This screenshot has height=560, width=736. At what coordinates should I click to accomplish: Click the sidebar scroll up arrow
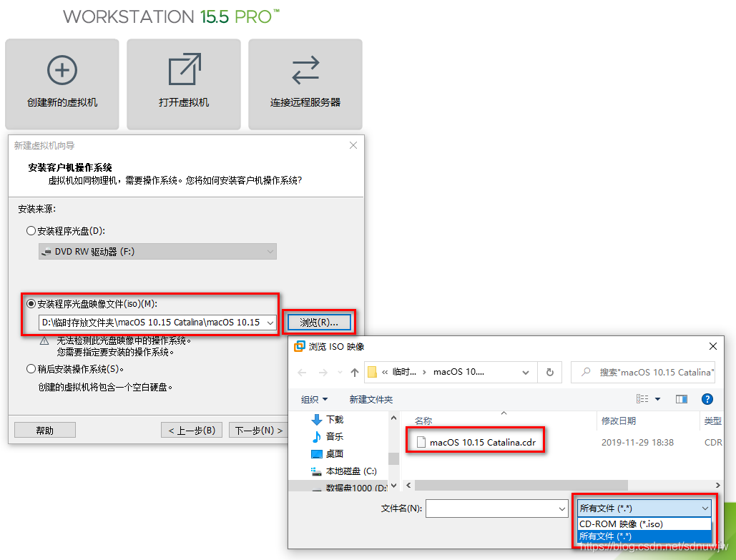click(x=394, y=417)
